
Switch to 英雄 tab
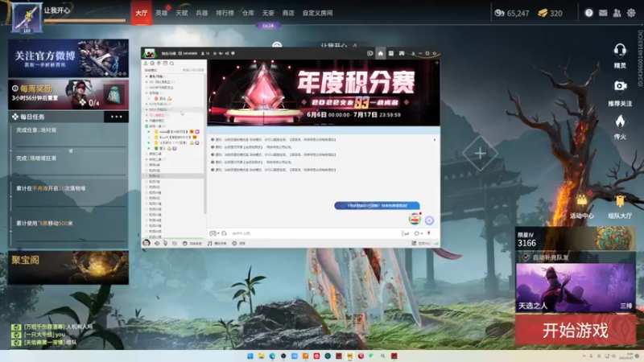click(x=162, y=13)
